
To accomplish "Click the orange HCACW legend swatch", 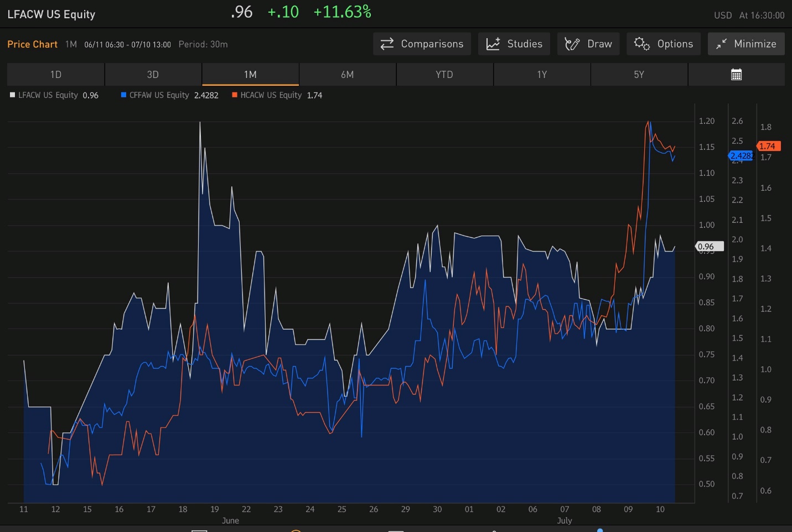I will pos(235,95).
